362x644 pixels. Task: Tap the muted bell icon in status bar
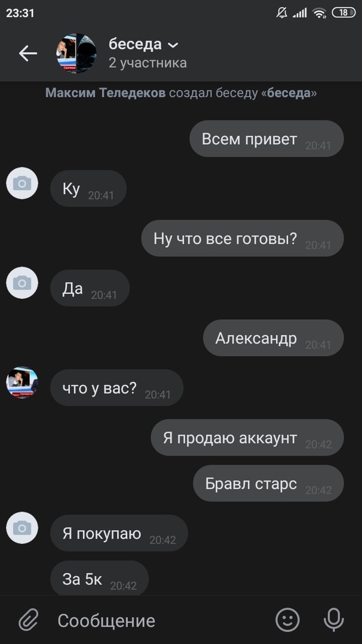(282, 13)
